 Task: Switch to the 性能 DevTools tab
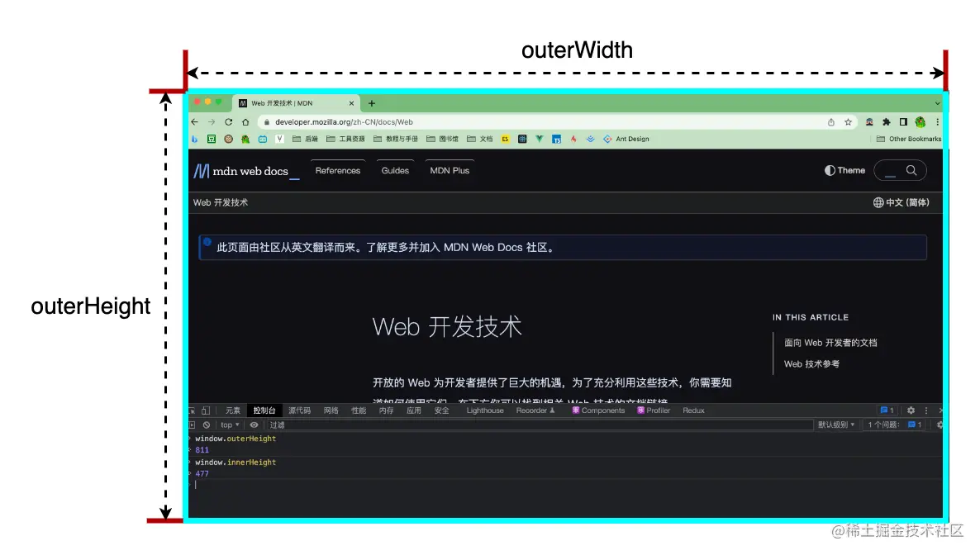pyautogui.click(x=359, y=410)
